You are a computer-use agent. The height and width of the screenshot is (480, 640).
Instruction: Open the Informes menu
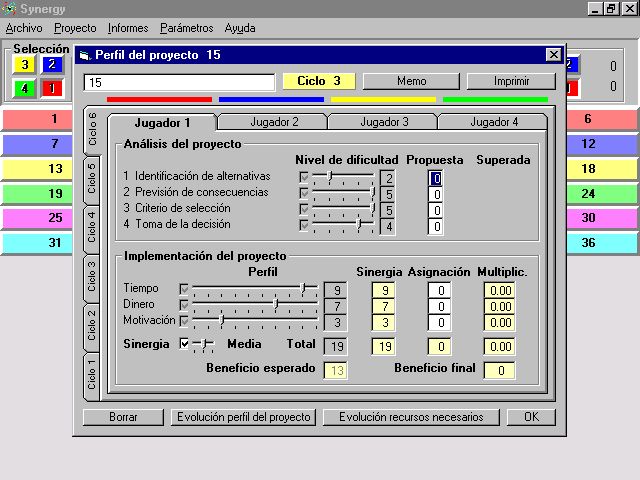tap(128, 28)
